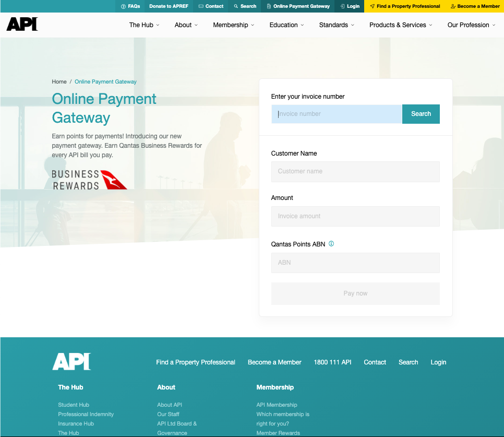Open the Membership main navigation item
This screenshot has width=504, height=437.
click(x=231, y=25)
